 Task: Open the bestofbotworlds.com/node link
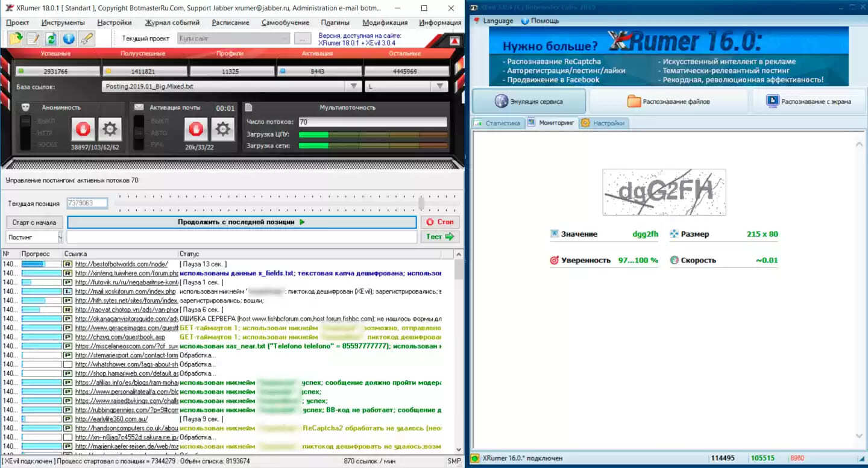[x=121, y=264]
